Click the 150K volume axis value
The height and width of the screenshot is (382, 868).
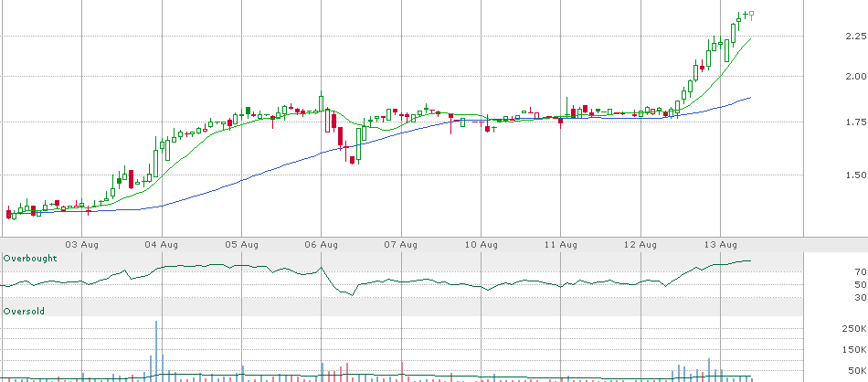click(856, 350)
